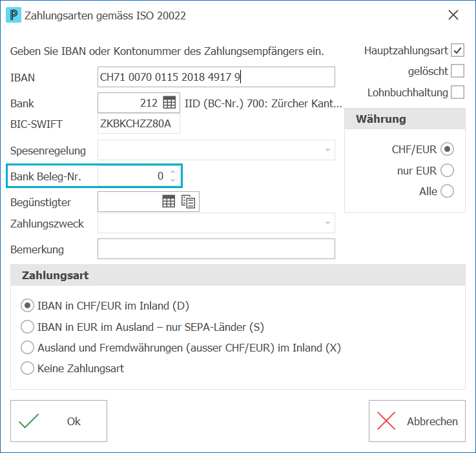Click the Bemerkung text field

coord(216,249)
